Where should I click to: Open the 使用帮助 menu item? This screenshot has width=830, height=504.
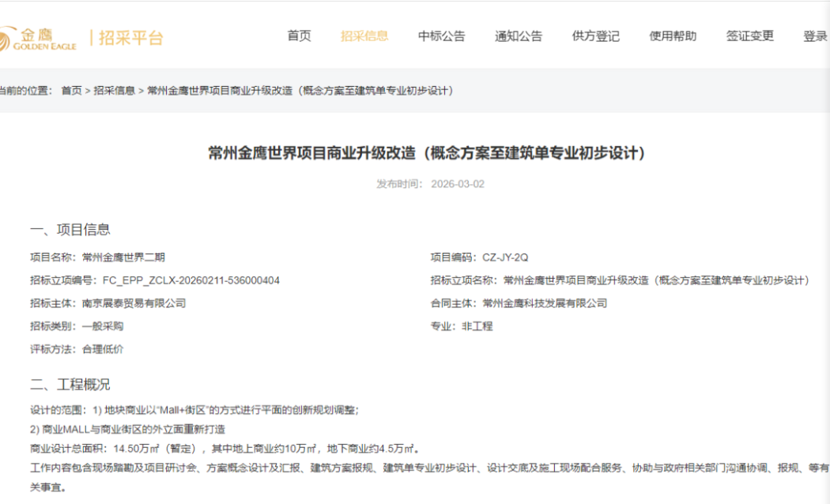pos(673,36)
